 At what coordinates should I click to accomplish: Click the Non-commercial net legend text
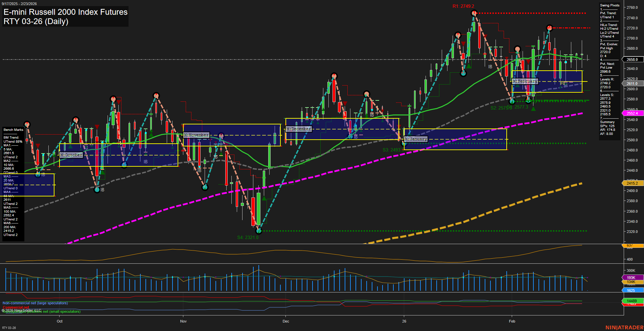(35, 303)
